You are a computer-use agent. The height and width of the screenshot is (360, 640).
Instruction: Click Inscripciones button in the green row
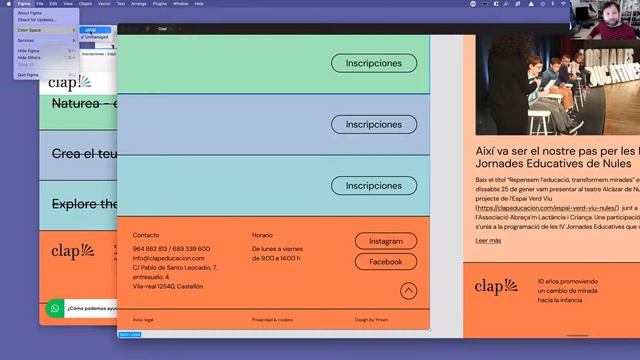click(x=374, y=63)
